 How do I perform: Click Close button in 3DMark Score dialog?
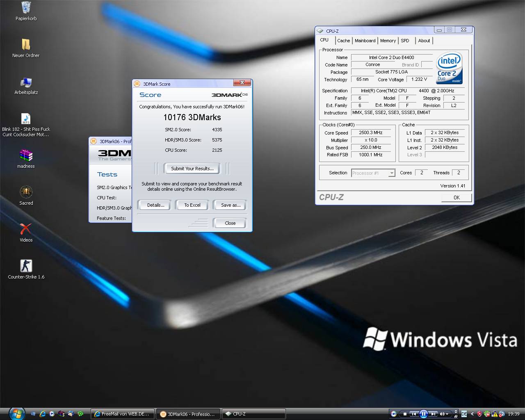230,223
